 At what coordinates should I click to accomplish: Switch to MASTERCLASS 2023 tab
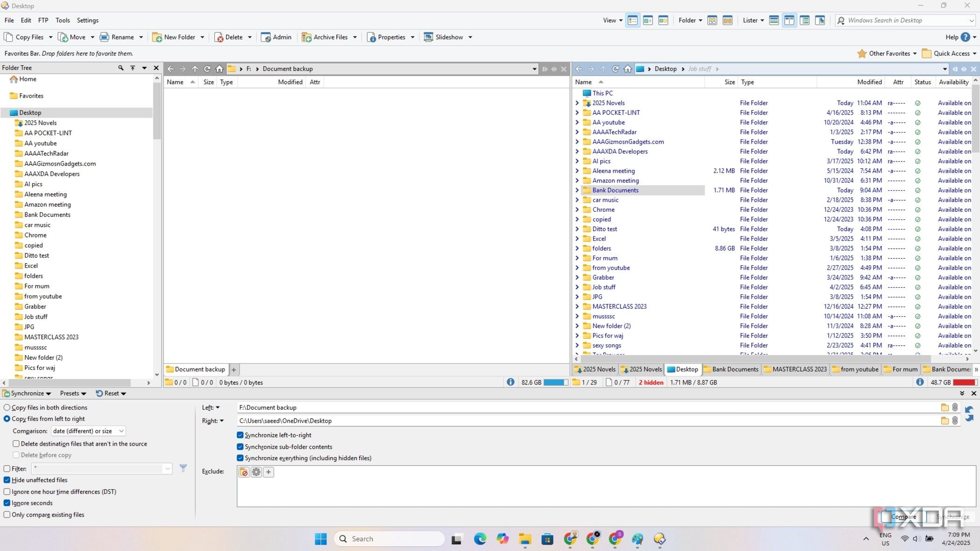[x=795, y=370]
